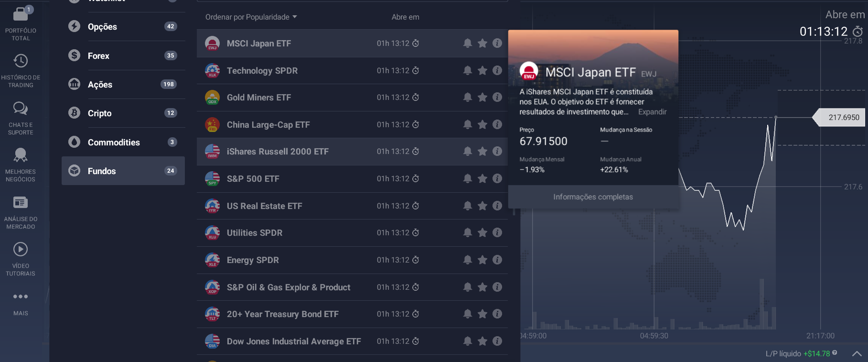Viewport: 868px width, 362px height.
Task: Select the Fundos category
Action: click(123, 171)
